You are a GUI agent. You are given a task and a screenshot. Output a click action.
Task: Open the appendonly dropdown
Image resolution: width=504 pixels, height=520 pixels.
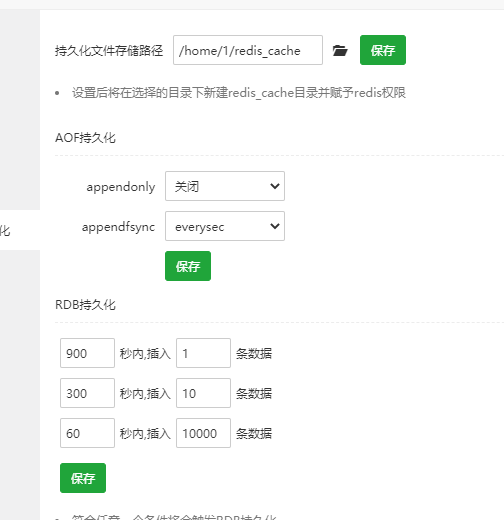point(225,186)
